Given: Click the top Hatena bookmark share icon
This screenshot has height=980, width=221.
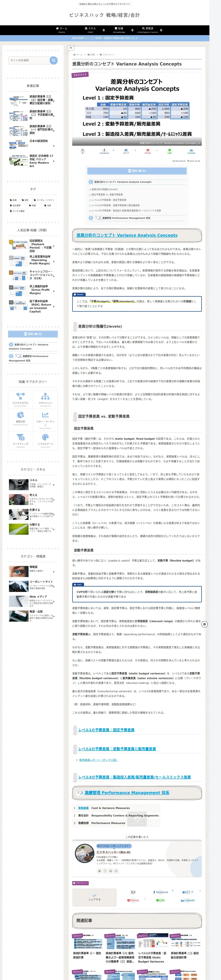Looking at the screenshot, I should click(x=126, y=151).
